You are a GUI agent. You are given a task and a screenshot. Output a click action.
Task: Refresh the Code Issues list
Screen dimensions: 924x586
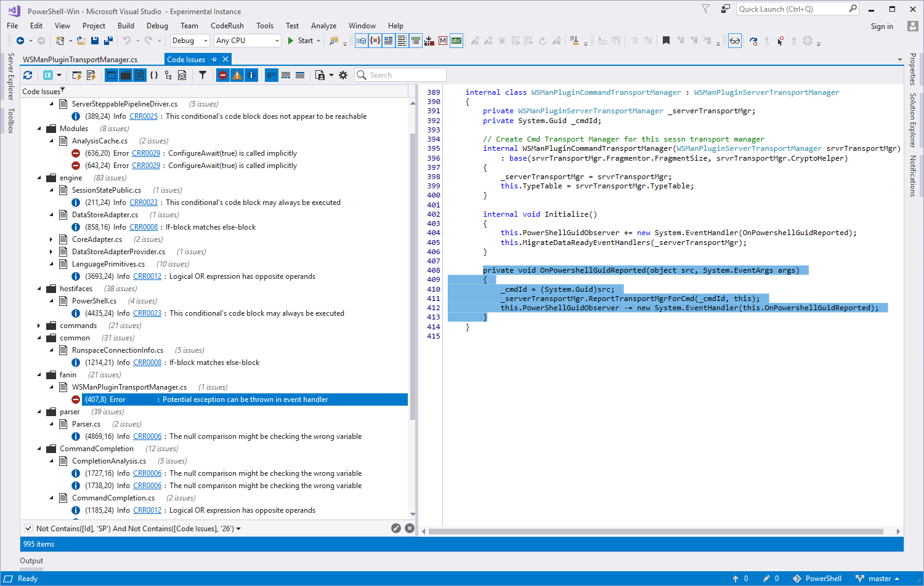click(x=29, y=74)
